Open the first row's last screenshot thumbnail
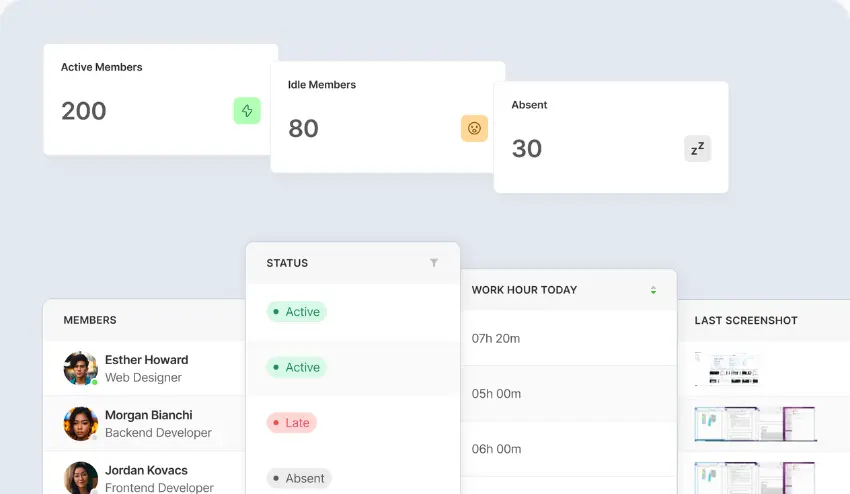The width and height of the screenshot is (850, 494). tap(726, 369)
